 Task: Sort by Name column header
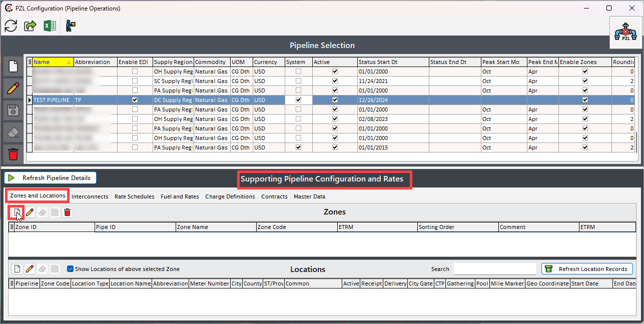(x=53, y=62)
